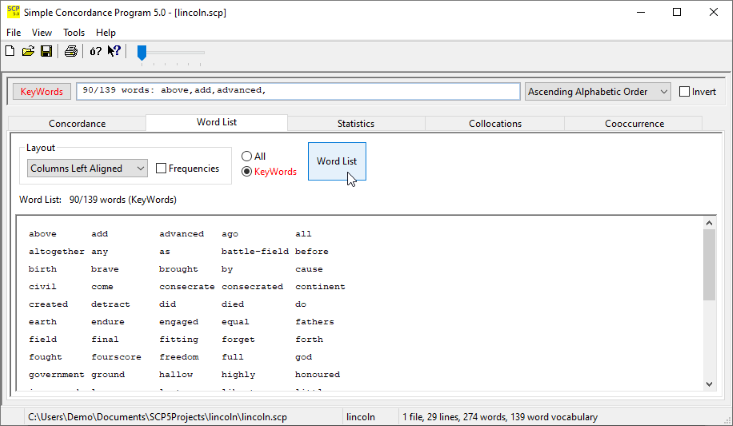Open the Statistics tab
This screenshot has width=733, height=426.
pos(356,124)
